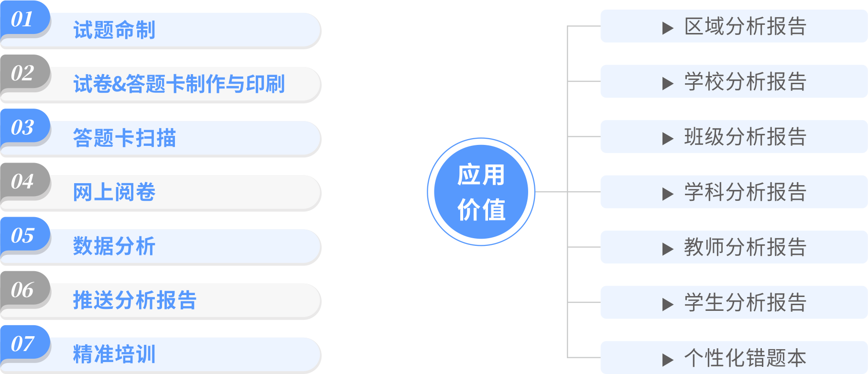Expand the 区域分析报告 arrow
Screen dimensions: 868x374
click(x=667, y=28)
